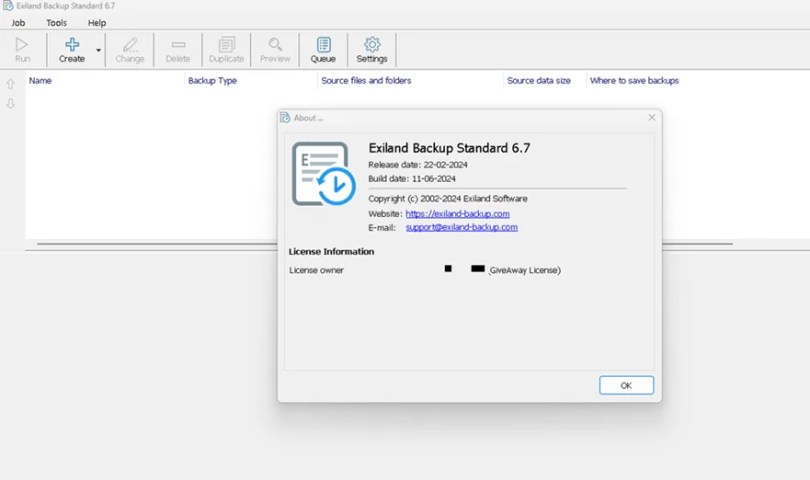Expand the Create dropdown arrow
Image resolution: width=810 pixels, height=480 pixels.
pyautogui.click(x=98, y=50)
